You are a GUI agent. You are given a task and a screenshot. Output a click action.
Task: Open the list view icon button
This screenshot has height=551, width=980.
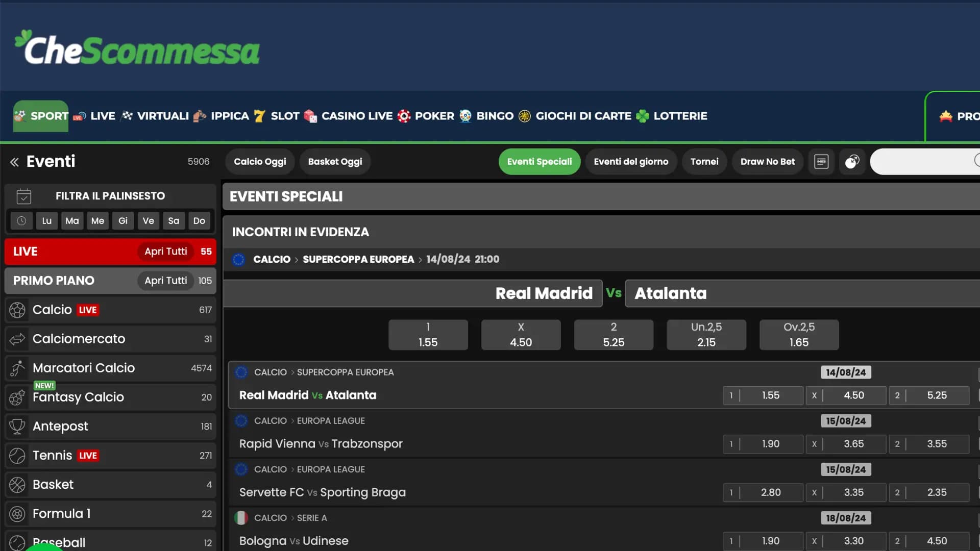pos(821,162)
